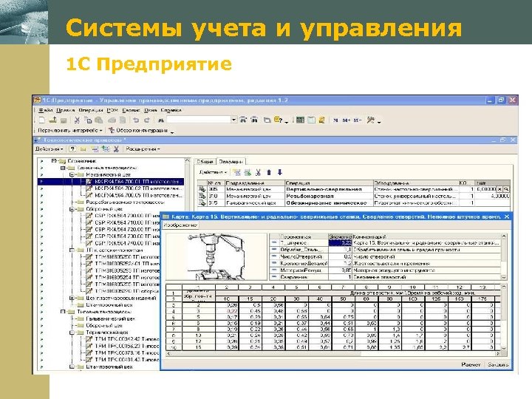The width and height of the screenshot is (532, 399).
Task: Click the Paste icon in main toolbar
Action: pos(99,120)
